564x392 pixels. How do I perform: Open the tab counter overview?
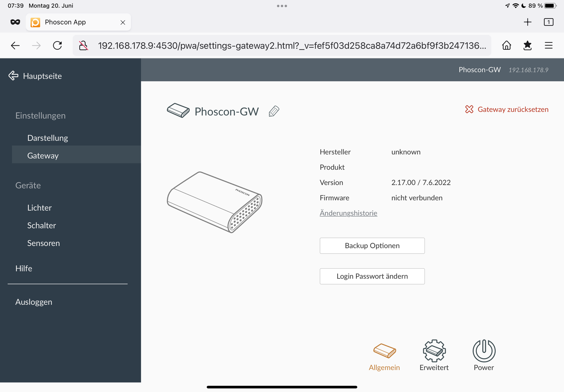coord(548,22)
